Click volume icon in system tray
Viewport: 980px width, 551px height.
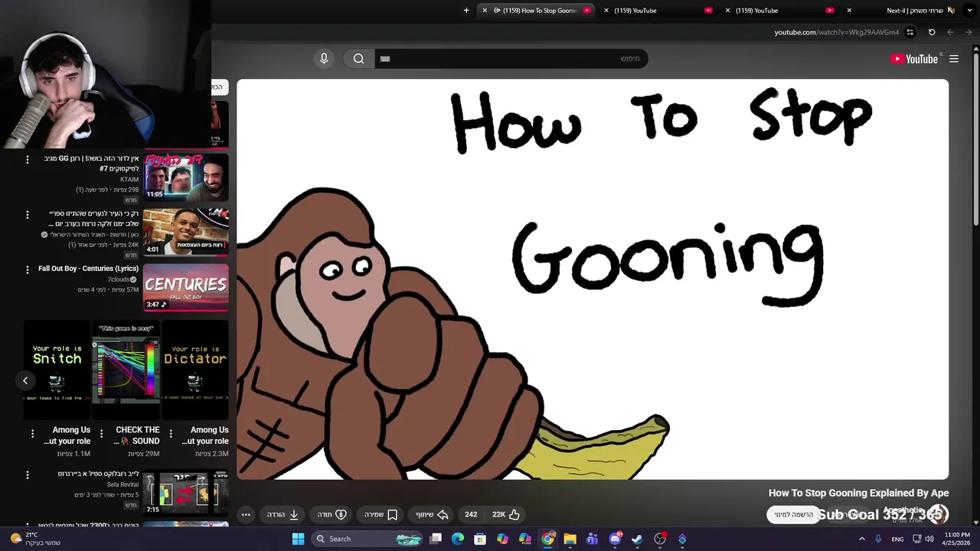[929, 539]
